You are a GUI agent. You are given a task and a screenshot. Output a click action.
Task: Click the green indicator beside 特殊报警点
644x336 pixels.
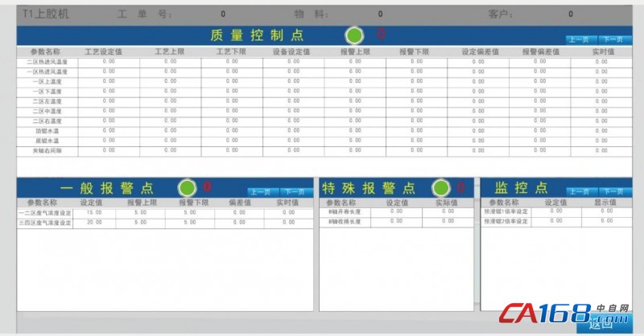pos(441,187)
